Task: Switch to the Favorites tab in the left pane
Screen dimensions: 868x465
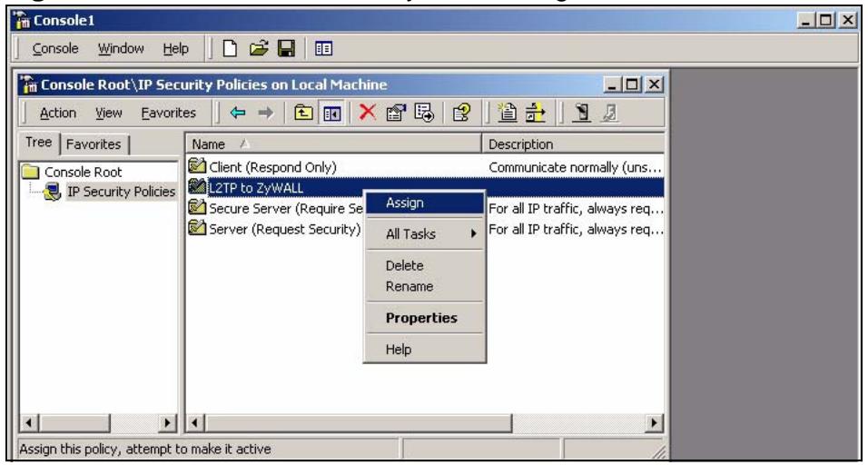Action: pyautogui.click(x=94, y=144)
